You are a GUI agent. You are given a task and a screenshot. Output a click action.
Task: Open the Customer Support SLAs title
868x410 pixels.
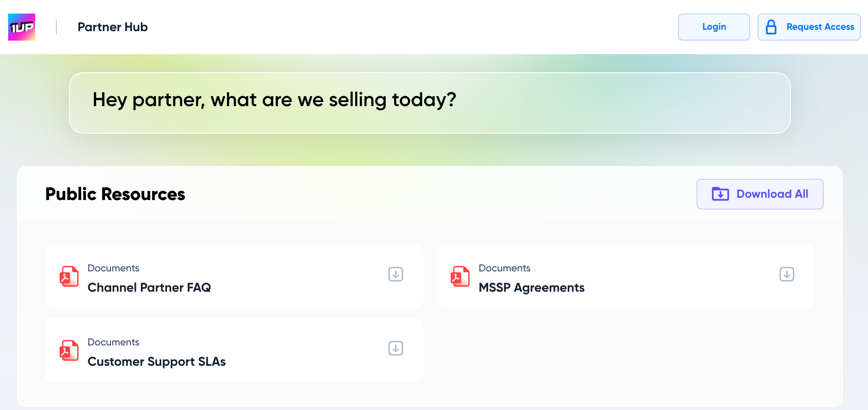coord(156,362)
